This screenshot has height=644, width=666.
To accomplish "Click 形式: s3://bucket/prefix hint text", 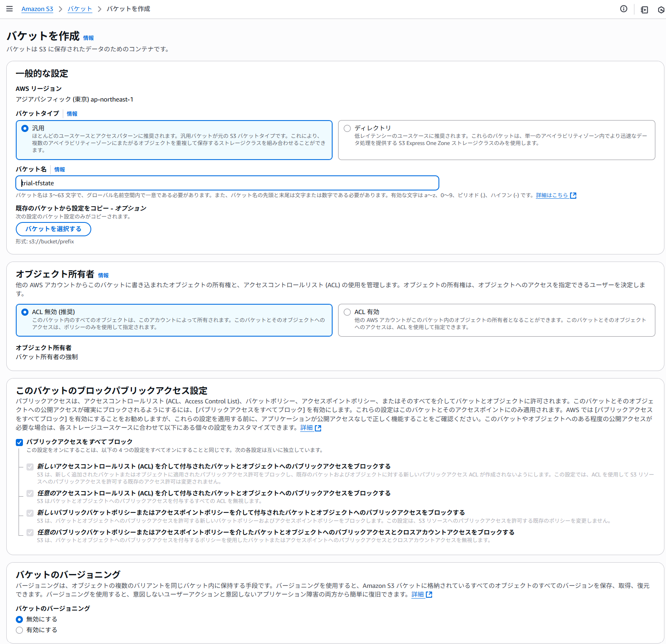I will [x=45, y=242].
